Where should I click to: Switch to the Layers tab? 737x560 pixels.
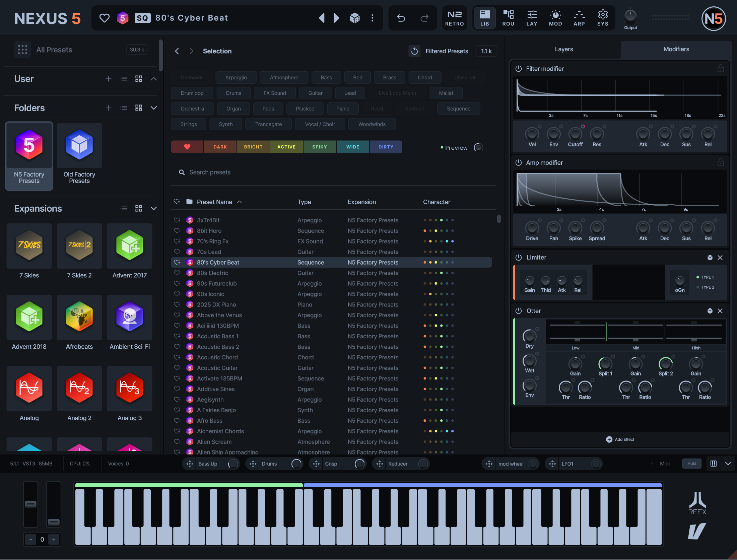click(x=564, y=49)
